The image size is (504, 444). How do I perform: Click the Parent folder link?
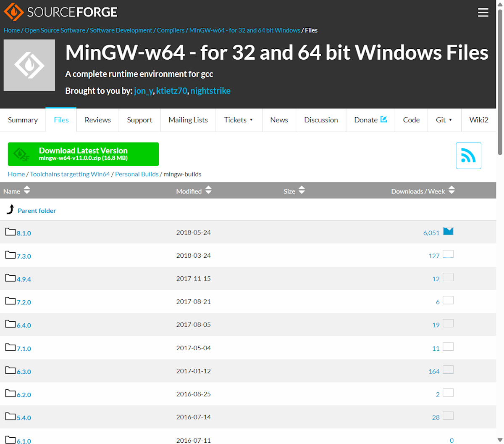coord(37,211)
